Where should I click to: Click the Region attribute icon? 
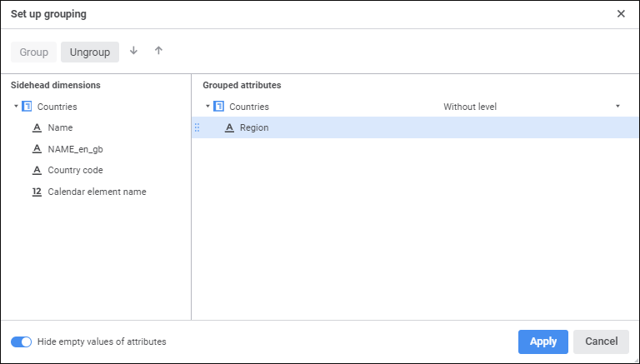click(228, 128)
